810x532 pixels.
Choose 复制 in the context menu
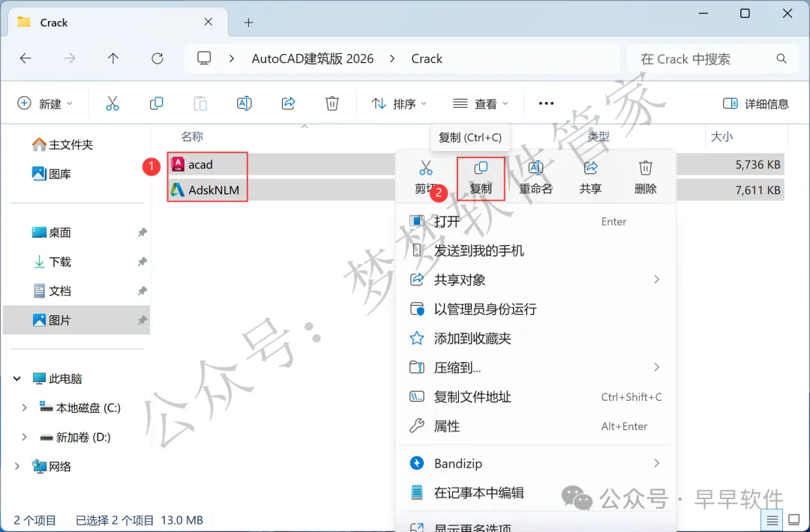coord(481,177)
